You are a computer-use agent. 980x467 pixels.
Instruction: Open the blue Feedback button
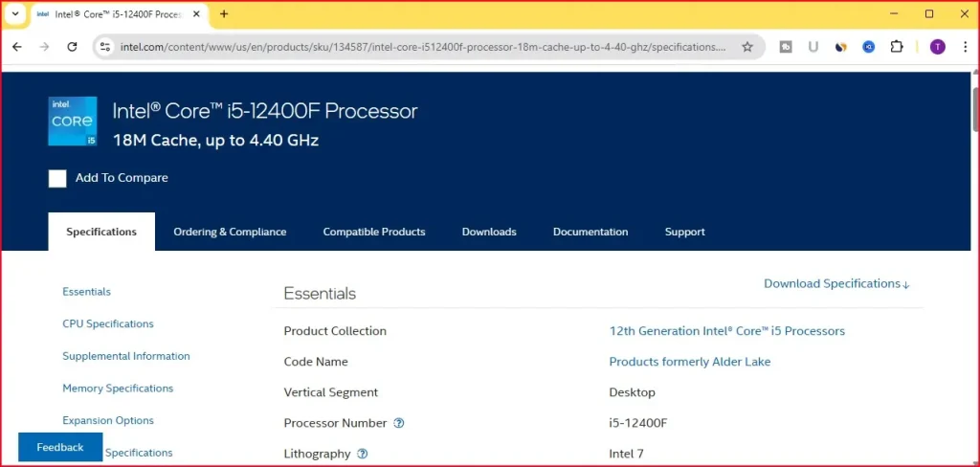click(60, 447)
